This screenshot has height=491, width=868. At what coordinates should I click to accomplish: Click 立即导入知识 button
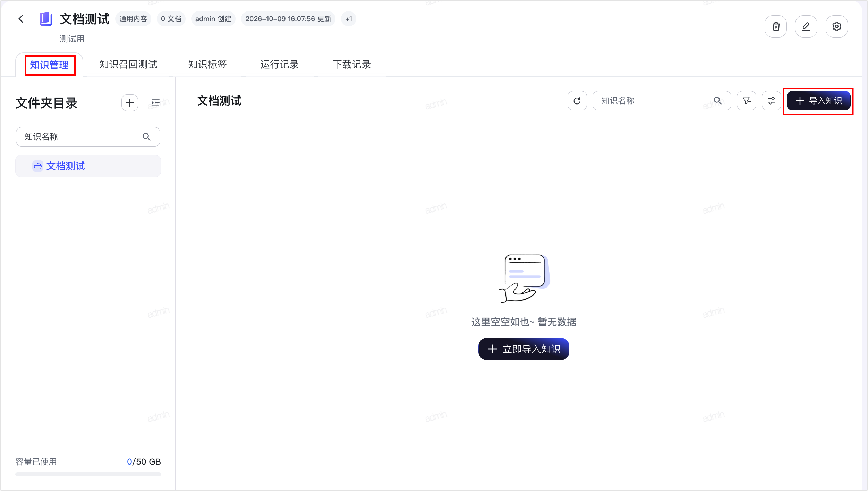click(524, 349)
